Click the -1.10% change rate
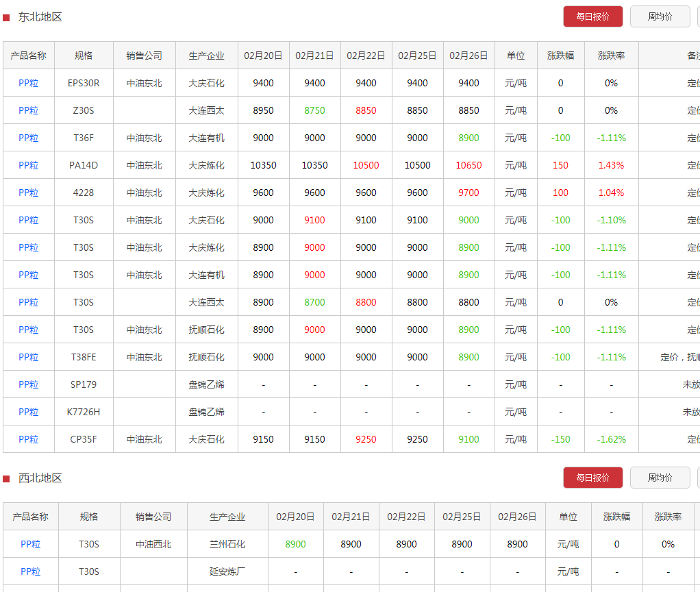This screenshot has height=592, width=700. coord(611,220)
